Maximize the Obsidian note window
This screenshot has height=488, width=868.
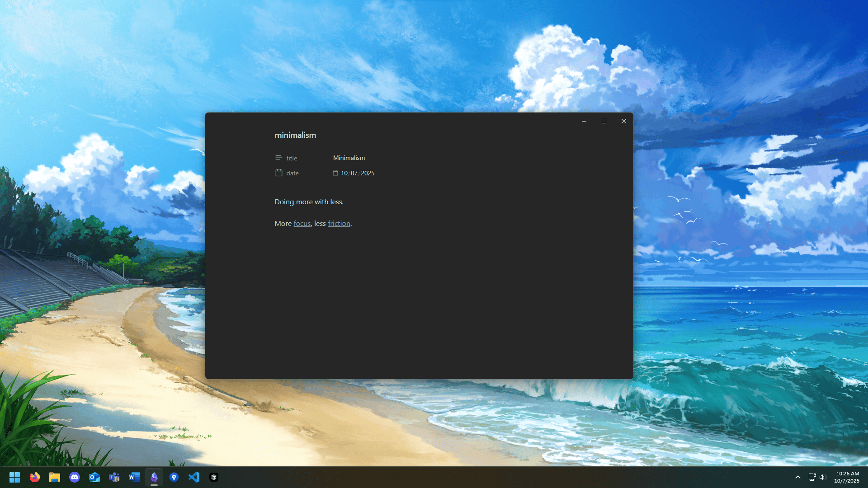[x=604, y=121]
